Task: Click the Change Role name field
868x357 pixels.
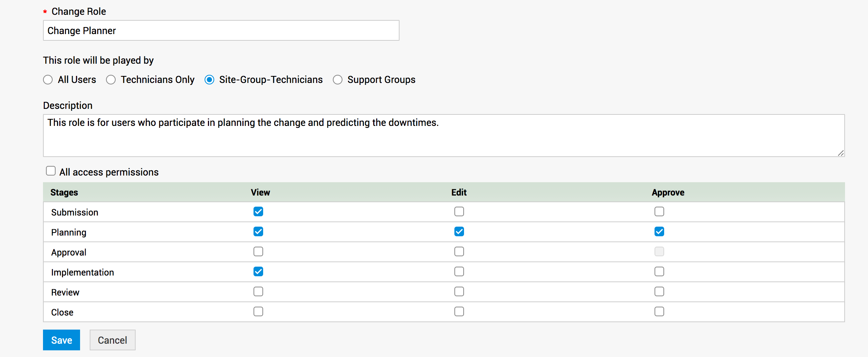Action: [x=221, y=30]
